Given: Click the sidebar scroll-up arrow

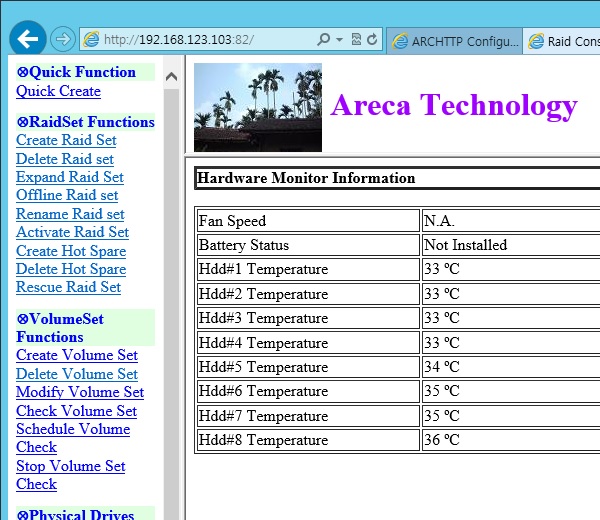Looking at the screenshot, I should point(171,77).
